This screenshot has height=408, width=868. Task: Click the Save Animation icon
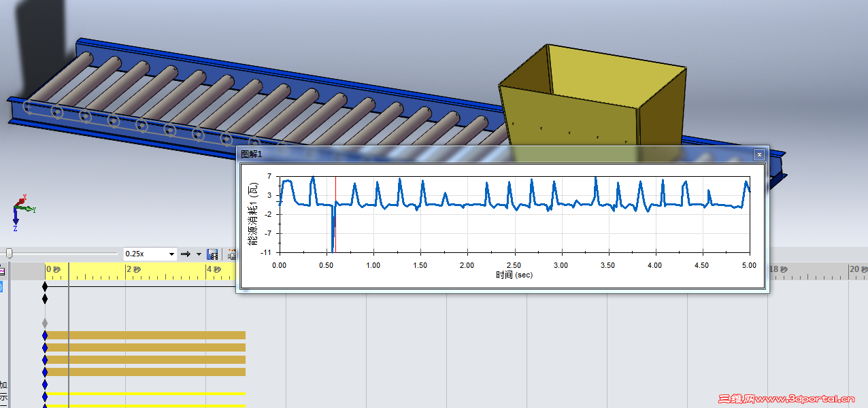[212, 254]
